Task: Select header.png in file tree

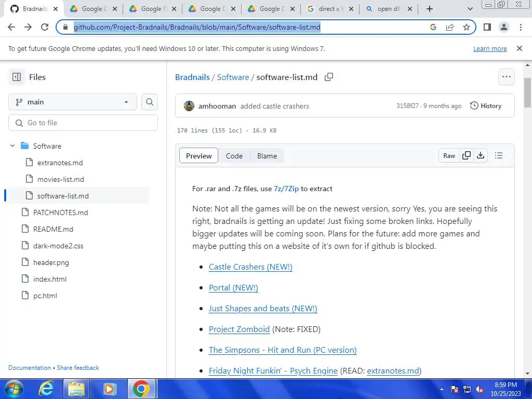Action: [51, 262]
